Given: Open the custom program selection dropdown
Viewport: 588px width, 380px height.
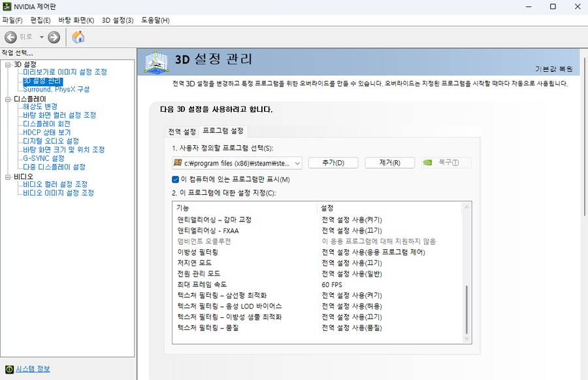Looking at the screenshot, I should coord(297,162).
